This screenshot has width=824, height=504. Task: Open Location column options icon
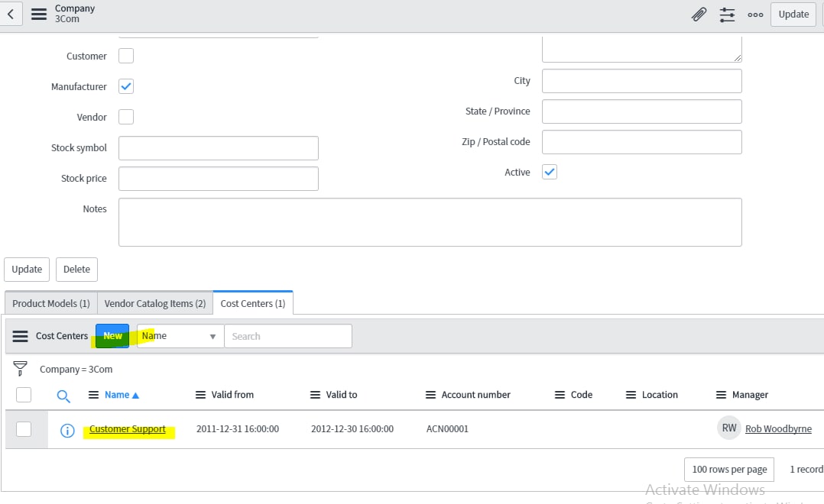tap(631, 395)
